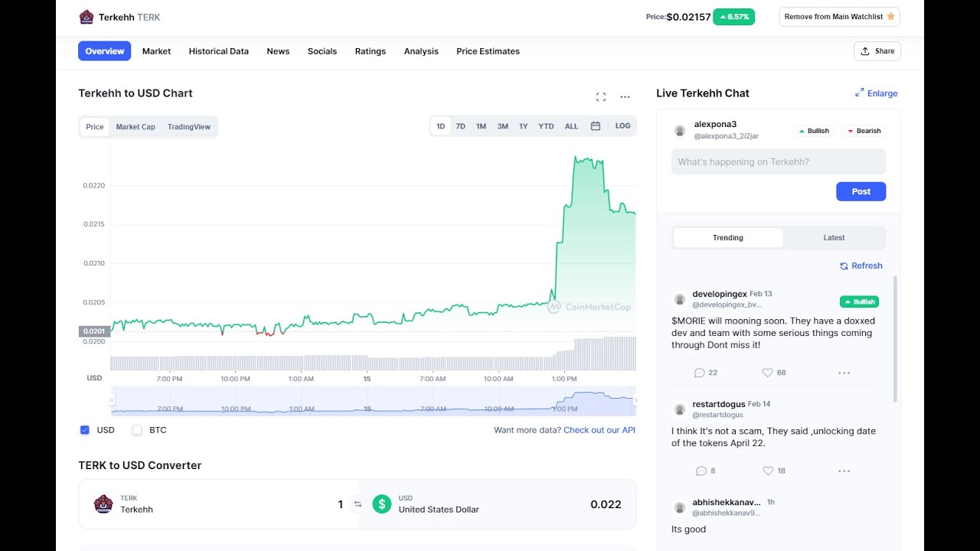Click the Share button
This screenshot has width=980, height=551.
coord(877,51)
